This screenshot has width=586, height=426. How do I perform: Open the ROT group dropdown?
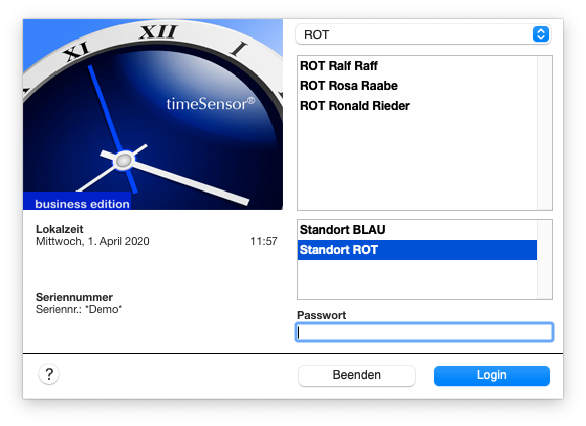pyautogui.click(x=423, y=34)
